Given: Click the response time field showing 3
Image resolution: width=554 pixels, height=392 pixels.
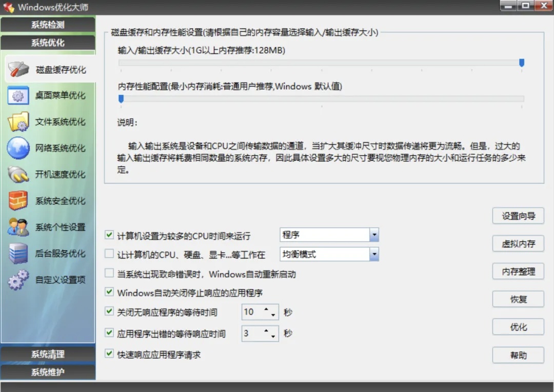Looking at the screenshot, I should tap(260, 333).
